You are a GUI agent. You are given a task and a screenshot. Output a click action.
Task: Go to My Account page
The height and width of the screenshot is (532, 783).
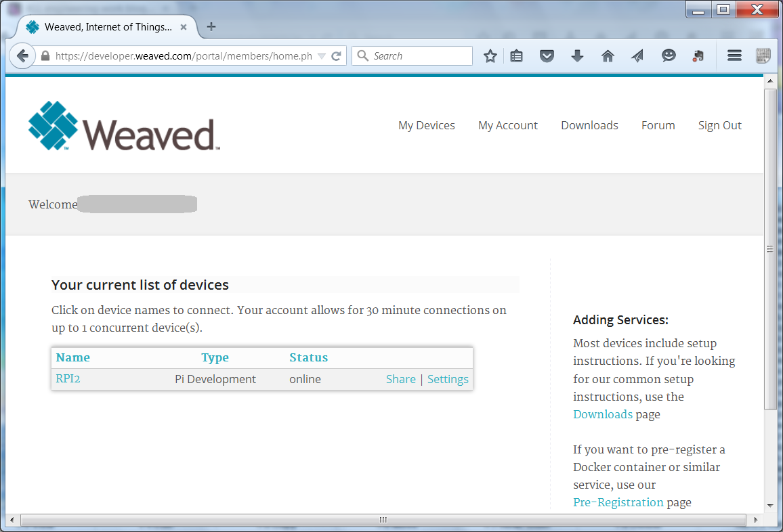pos(507,125)
